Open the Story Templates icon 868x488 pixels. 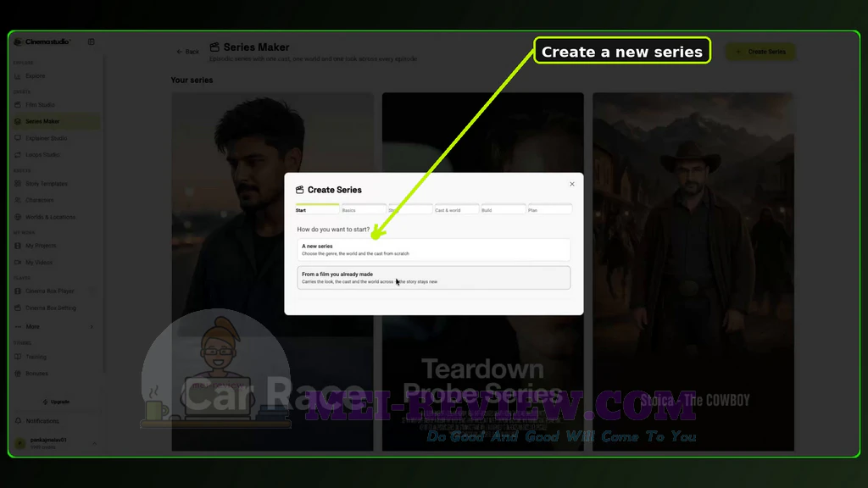pos(18,184)
